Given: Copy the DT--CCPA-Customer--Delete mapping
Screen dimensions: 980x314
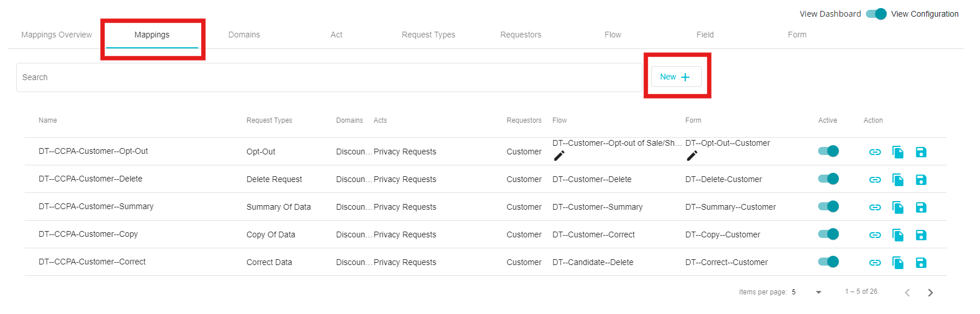Looking at the screenshot, I should [x=898, y=180].
